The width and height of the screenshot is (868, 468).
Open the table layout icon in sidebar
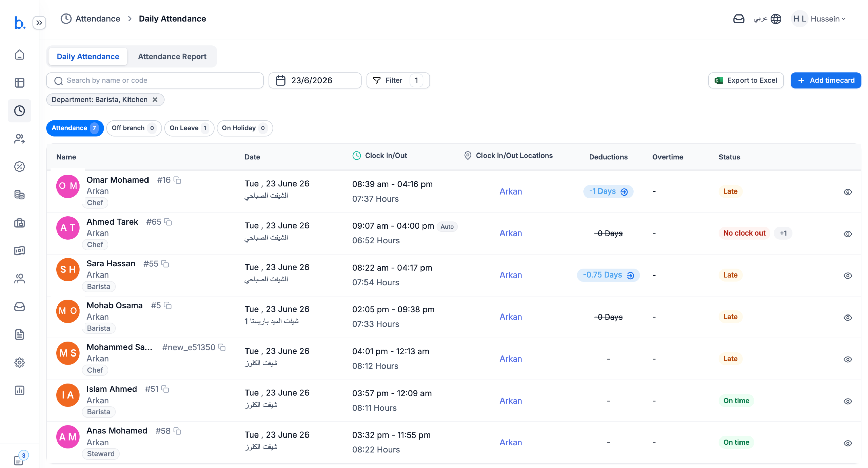tap(19, 83)
